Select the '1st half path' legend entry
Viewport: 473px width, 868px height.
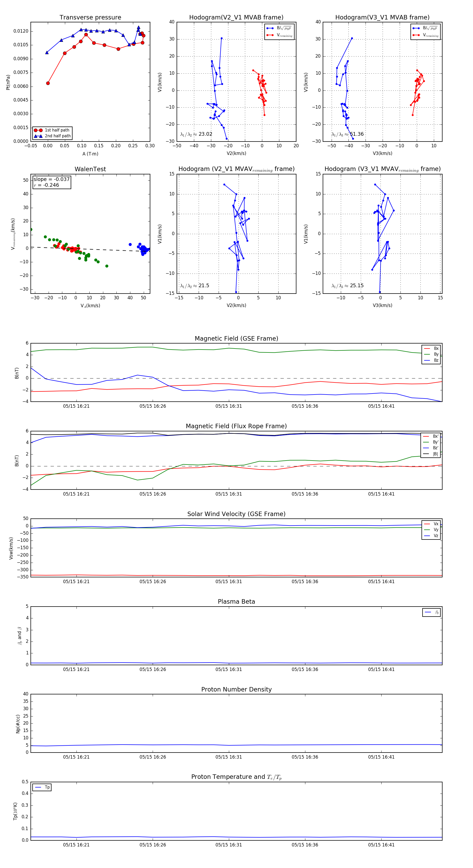52,130
